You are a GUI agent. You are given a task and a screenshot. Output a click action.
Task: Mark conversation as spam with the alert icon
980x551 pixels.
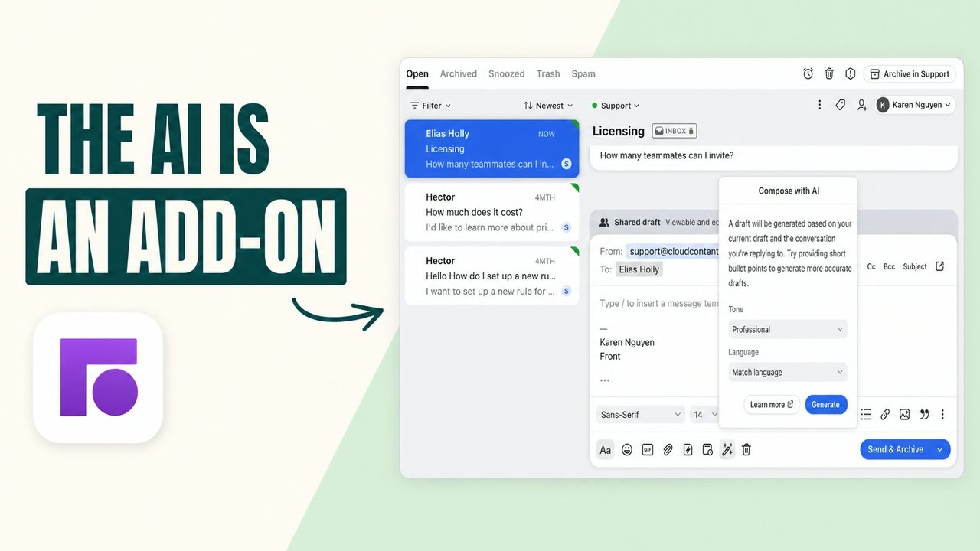(x=850, y=74)
